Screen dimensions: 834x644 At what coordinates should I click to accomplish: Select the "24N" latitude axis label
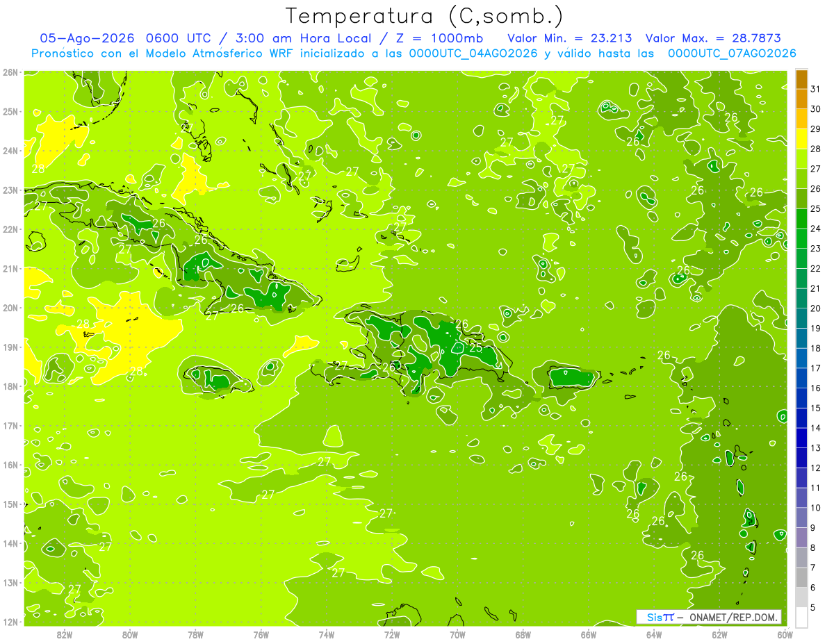[x=10, y=151]
